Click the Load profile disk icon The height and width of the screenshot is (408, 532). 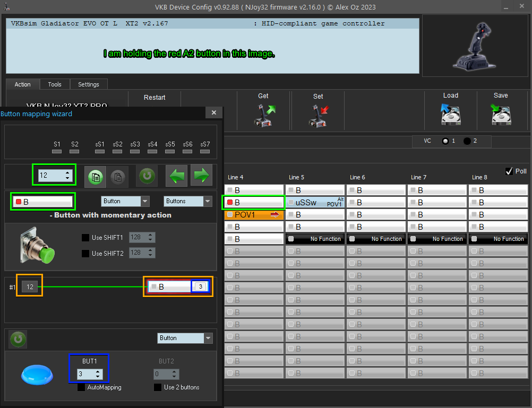click(x=450, y=114)
